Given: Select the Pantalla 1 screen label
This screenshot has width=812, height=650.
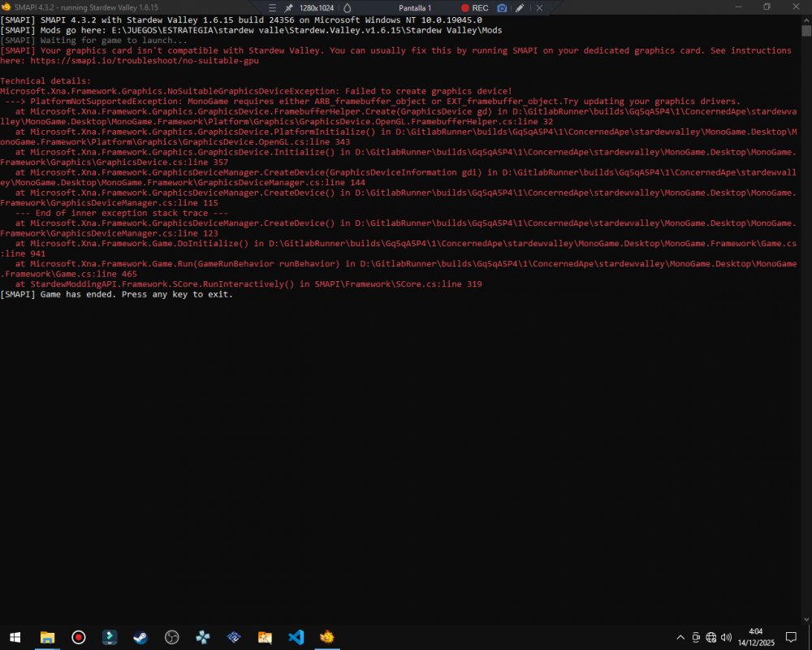Looking at the screenshot, I should click(414, 7).
